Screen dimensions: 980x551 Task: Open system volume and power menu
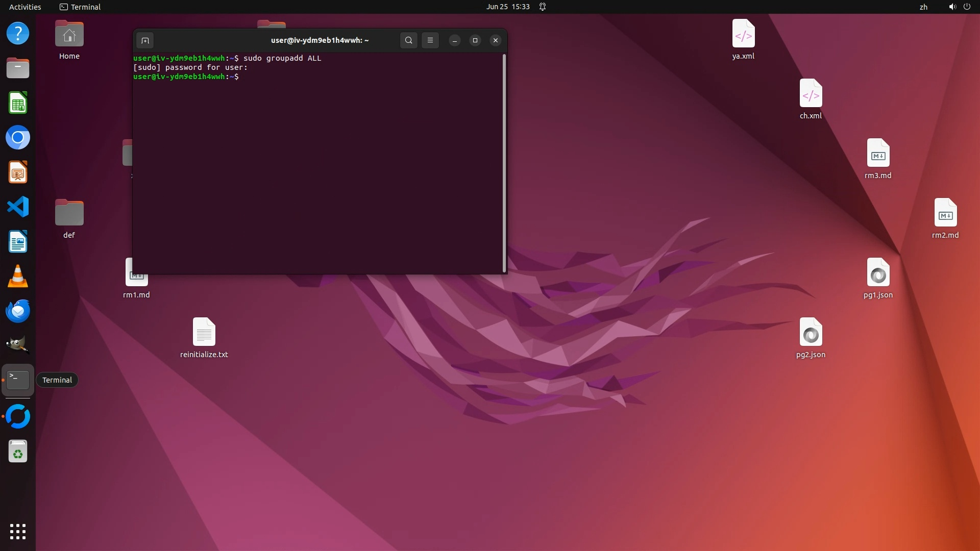[959, 7]
